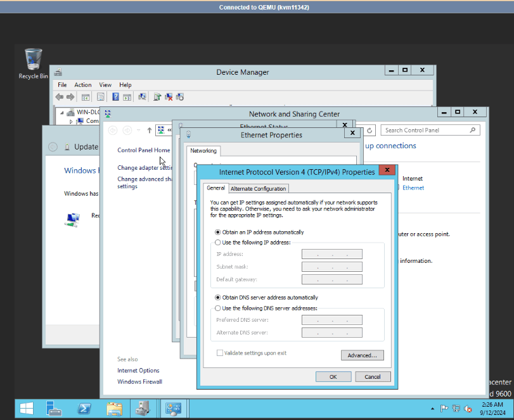Click Change advanced sharing settings link

click(x=145, y=182)
